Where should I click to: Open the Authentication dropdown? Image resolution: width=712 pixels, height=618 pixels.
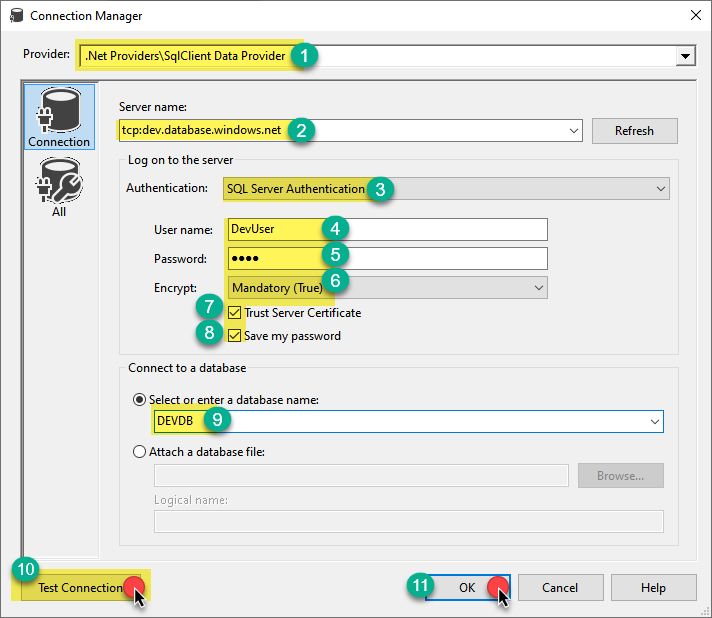click(661, 188)
